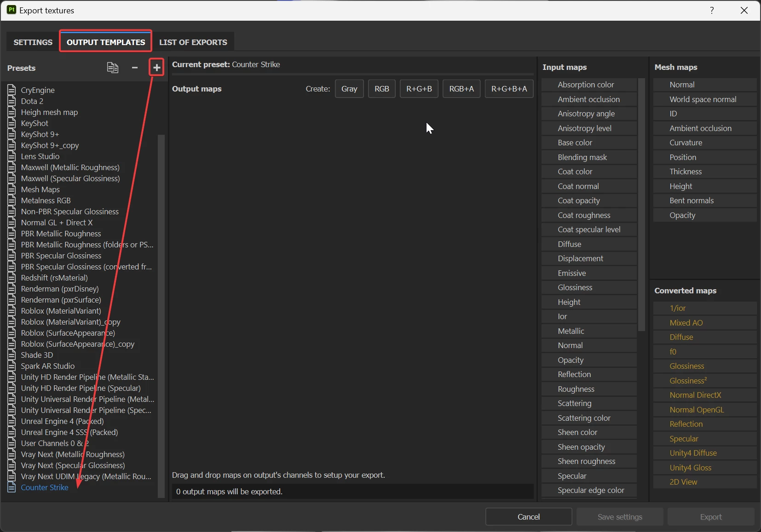
Task: Click the file icon next to Mesh Maps preset
Action: tap(12, 189)
